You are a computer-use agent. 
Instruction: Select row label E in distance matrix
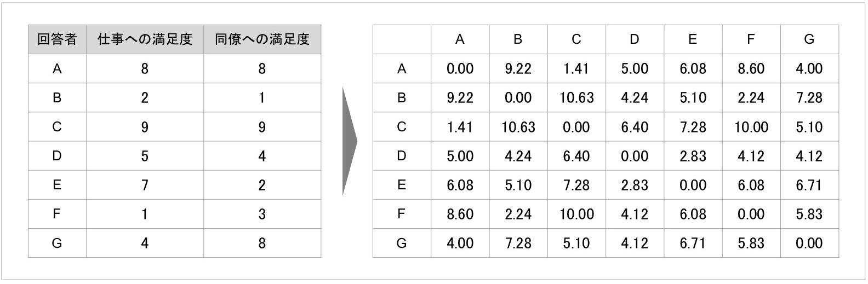point(402,185)
